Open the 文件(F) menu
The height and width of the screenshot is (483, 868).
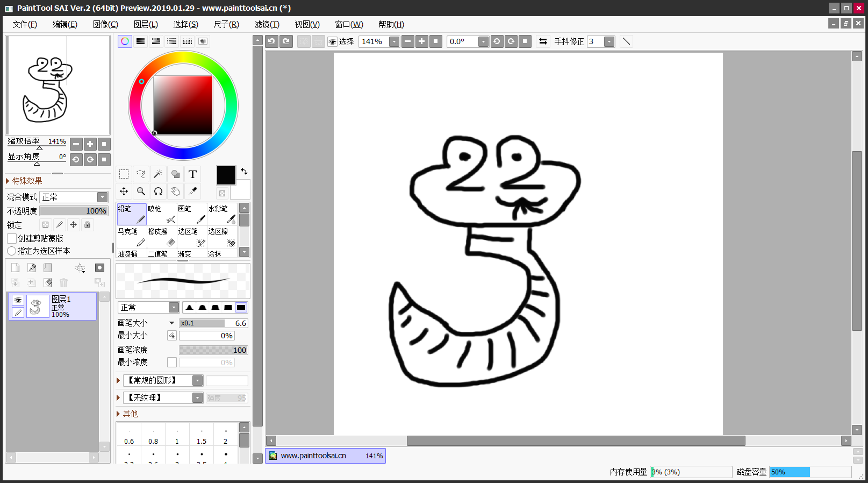coord(25,24)
